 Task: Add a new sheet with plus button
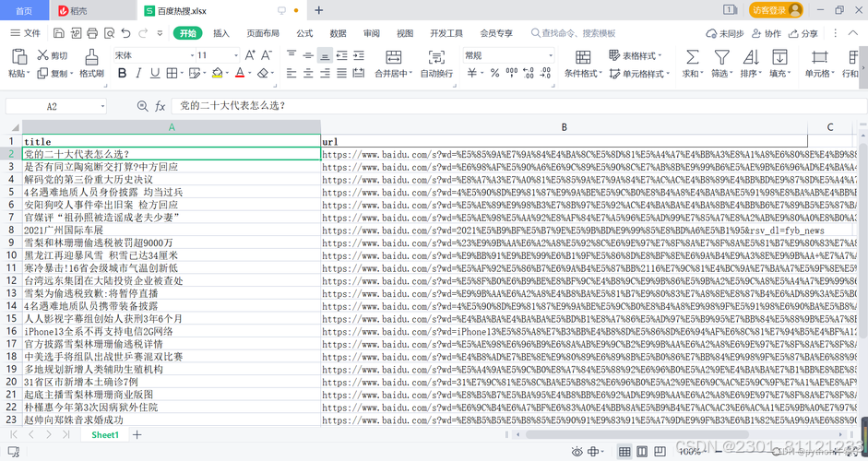point(137,434)
